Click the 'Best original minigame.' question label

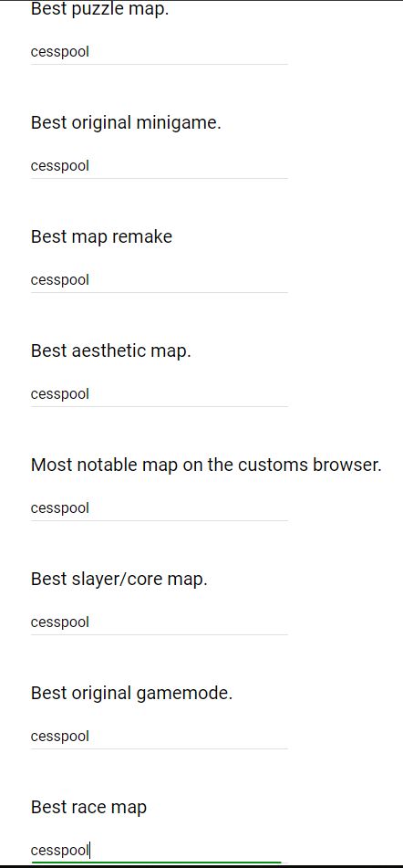[126, 122]
